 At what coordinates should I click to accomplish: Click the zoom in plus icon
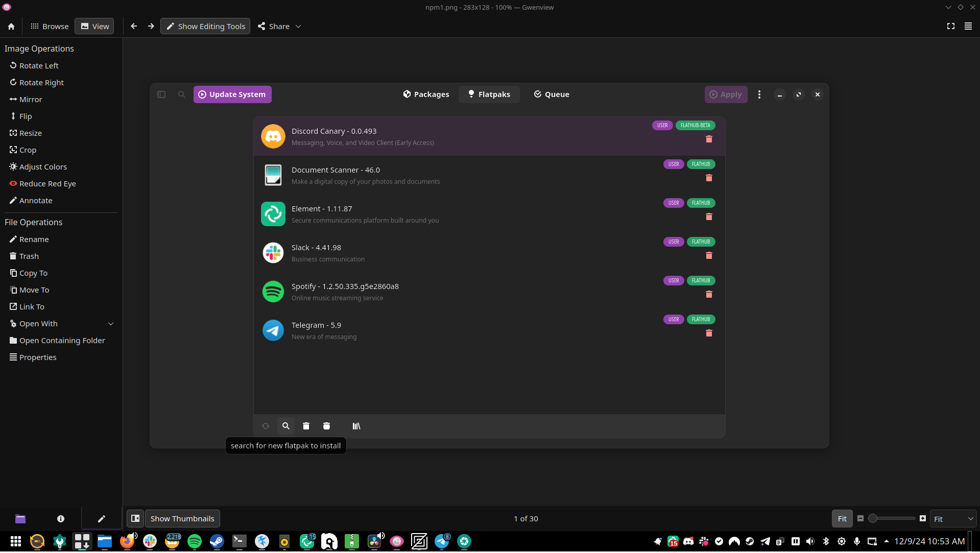tap(923, 519)
